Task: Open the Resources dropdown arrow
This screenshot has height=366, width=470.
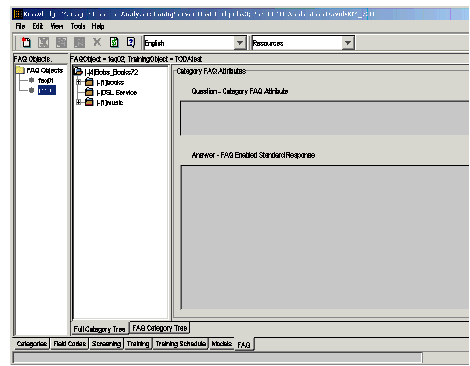Action: tap(348, 43)
